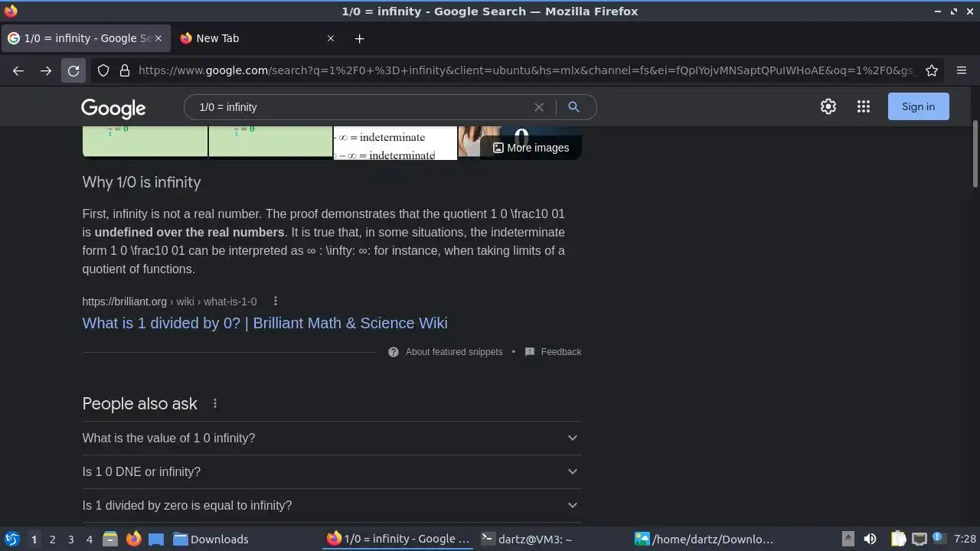Image resolution: width=980 pixels, height=551 pixels.
Task: Close the New Tab tab
Action: (331, 38)
